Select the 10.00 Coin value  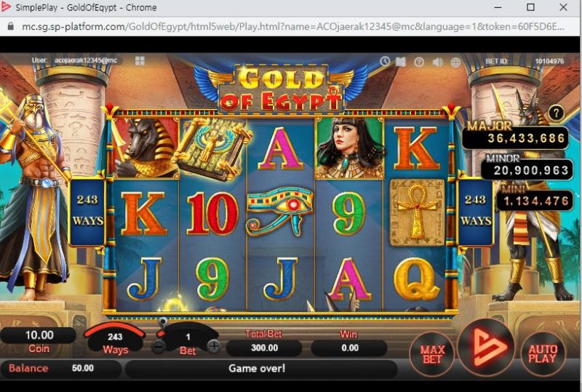39,335
